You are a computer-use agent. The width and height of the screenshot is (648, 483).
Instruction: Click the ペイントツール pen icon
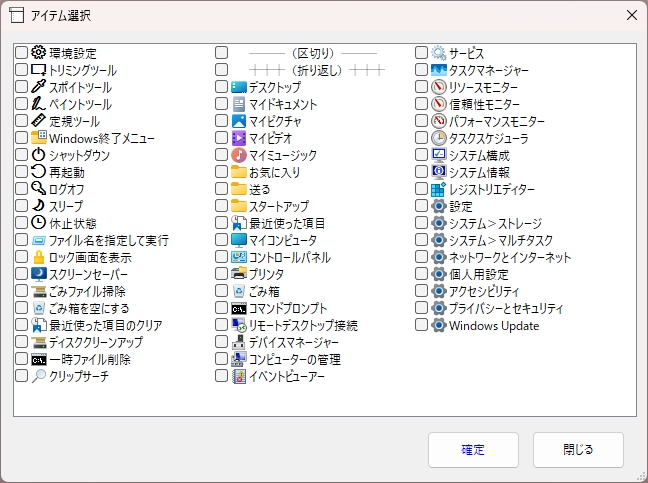[38, 104]
